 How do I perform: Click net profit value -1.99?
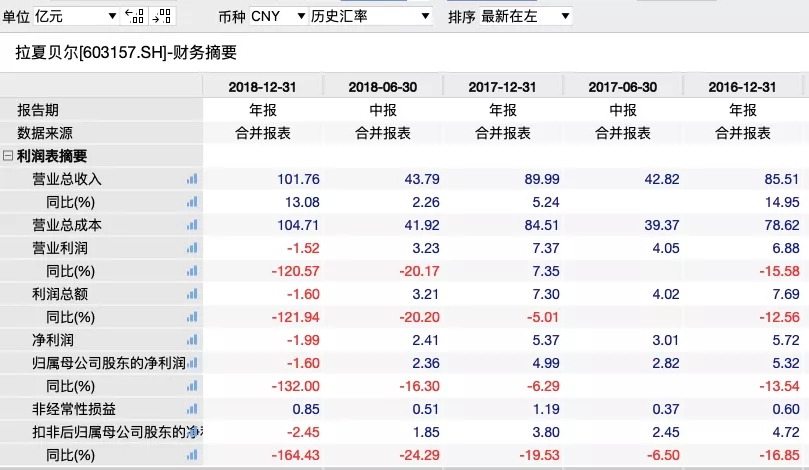(303, 340)
